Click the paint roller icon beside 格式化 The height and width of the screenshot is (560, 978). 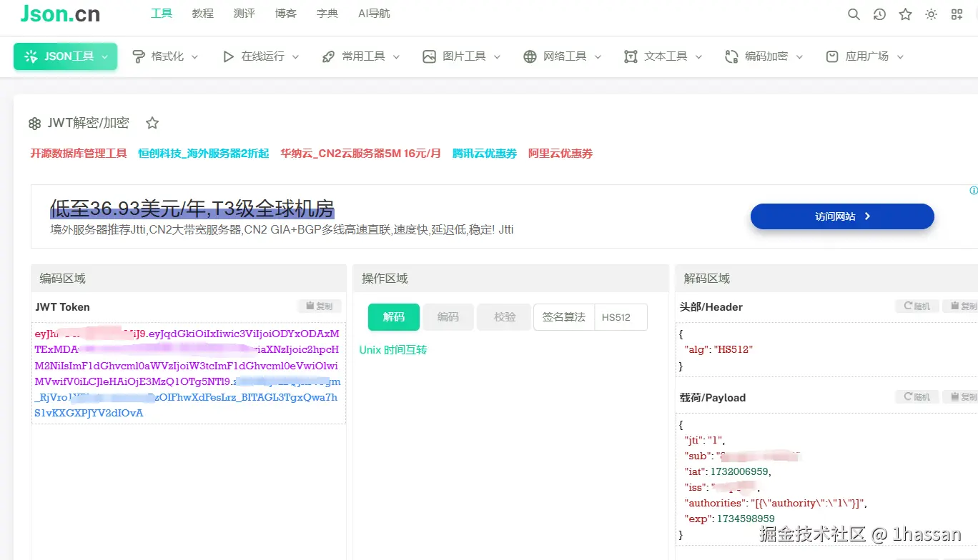click(139, 56)
